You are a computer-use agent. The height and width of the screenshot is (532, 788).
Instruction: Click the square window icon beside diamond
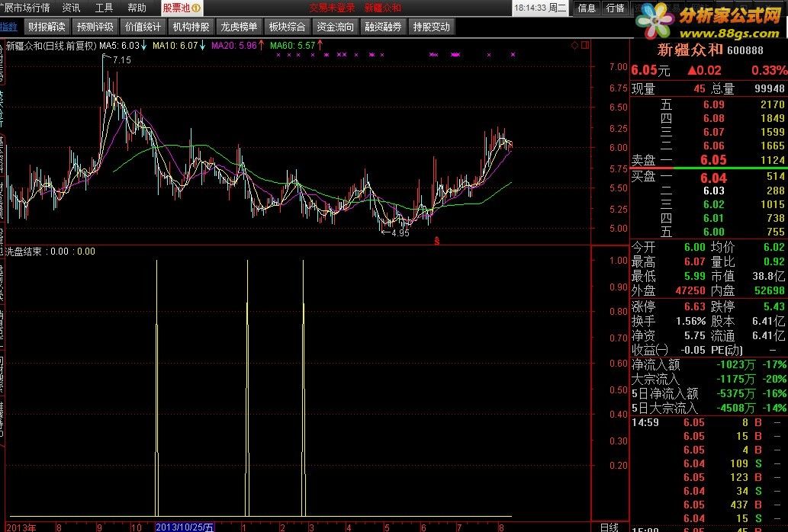(585, 45)
